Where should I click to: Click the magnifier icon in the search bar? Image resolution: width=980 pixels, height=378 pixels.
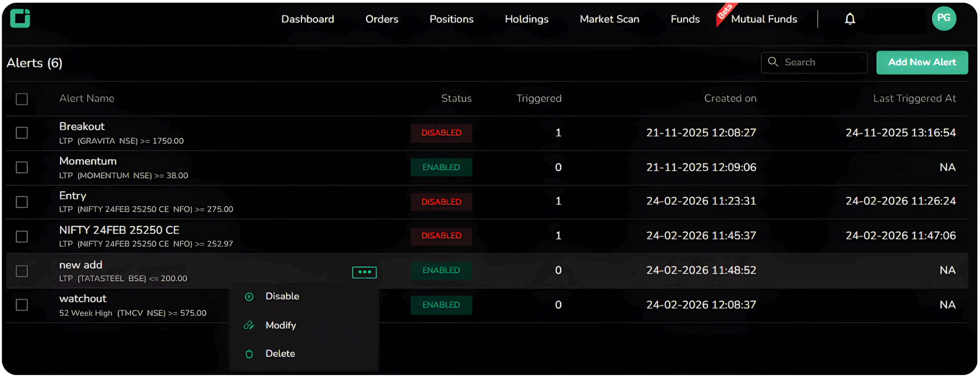[773, 62]
